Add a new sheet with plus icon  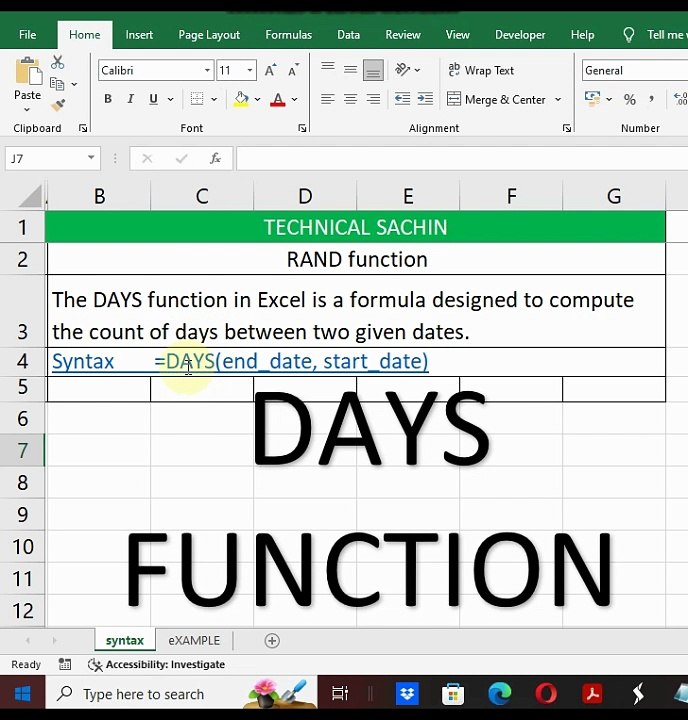[272, 641]
